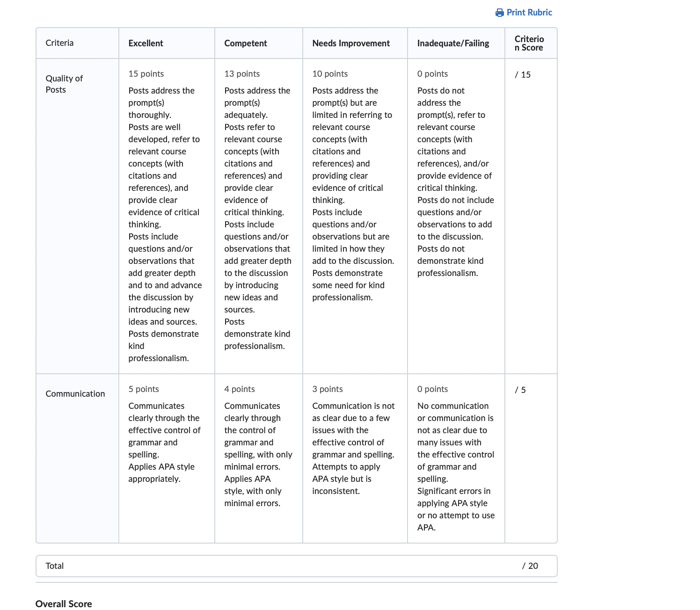The height and width of the screenshot is (610, 700).
Task: Click the Inadequate/Failing column header
Action: [x=456, y=43]
